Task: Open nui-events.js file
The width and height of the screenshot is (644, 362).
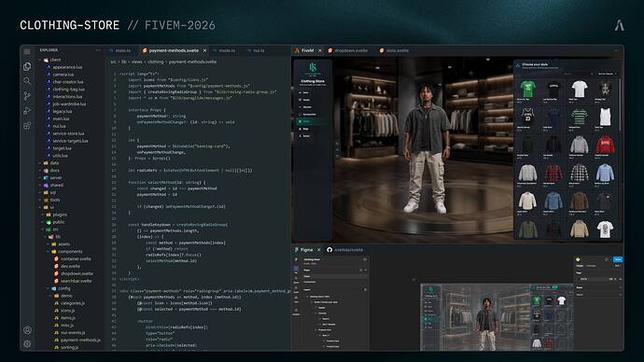Action: coord(72,333)
